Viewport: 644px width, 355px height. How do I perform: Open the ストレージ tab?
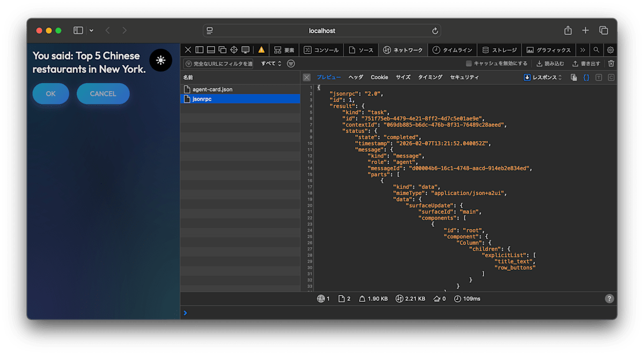click(x=499, y=50)
